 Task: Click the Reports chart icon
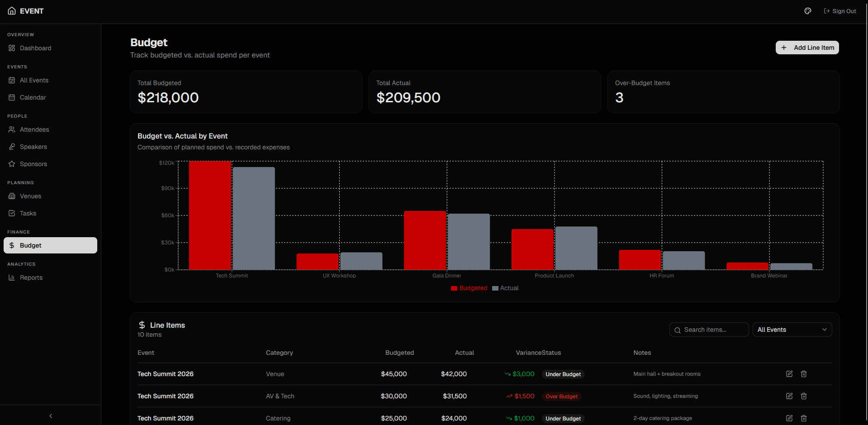point(12,277)
